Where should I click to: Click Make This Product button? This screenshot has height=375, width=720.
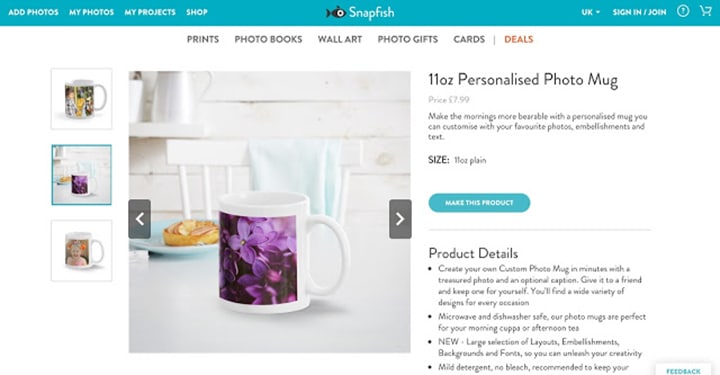tap(479, 203)
